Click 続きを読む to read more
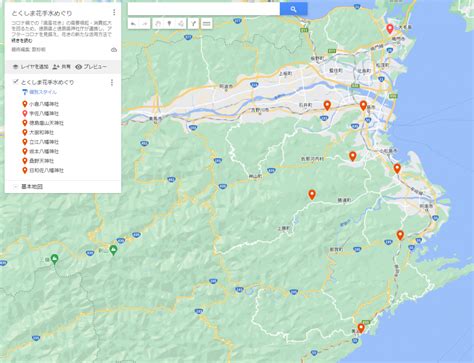The height and width of the screenshot is (363, 474). [x=22, y=41]
